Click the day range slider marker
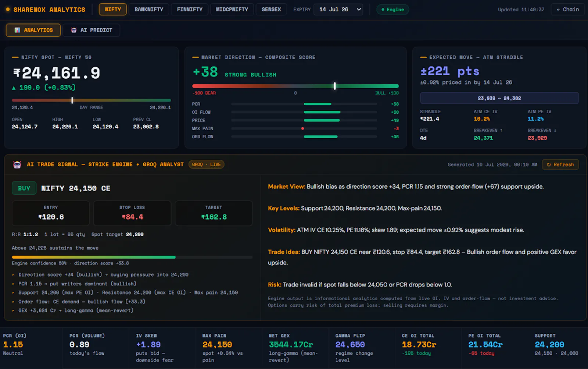This screenshot has height=369, width=588. tap(72, 100)
